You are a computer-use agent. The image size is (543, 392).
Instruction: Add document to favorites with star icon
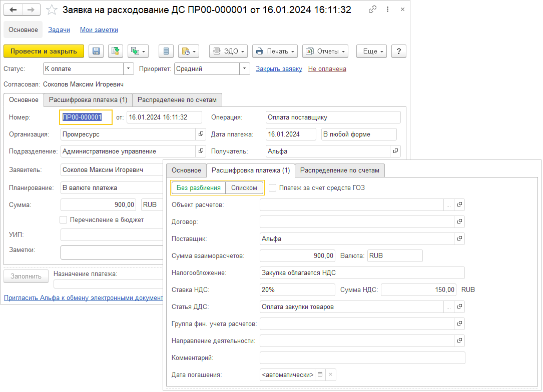point(52,10)
